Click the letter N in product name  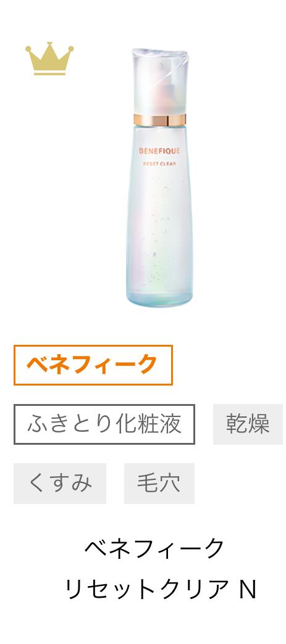click(x=248, y=589)
